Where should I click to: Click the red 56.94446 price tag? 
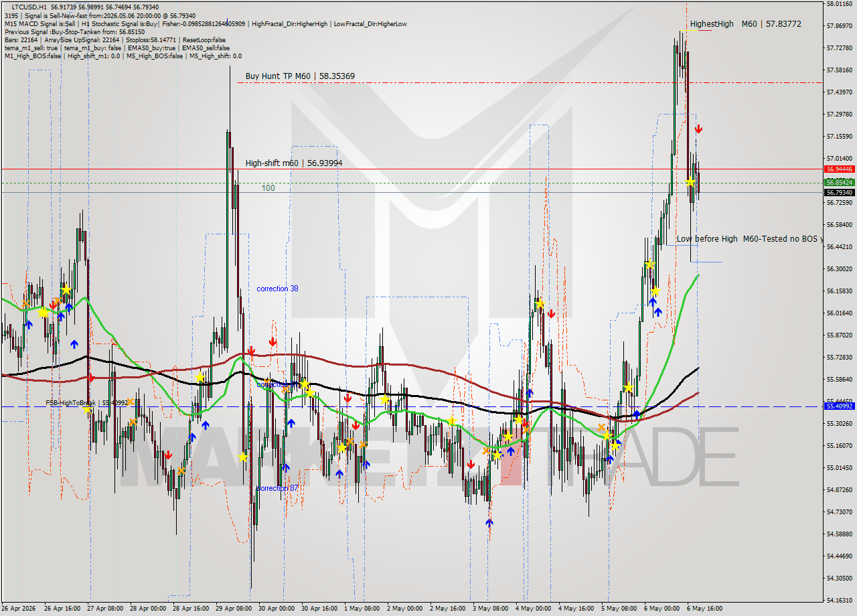coord(839,169)
